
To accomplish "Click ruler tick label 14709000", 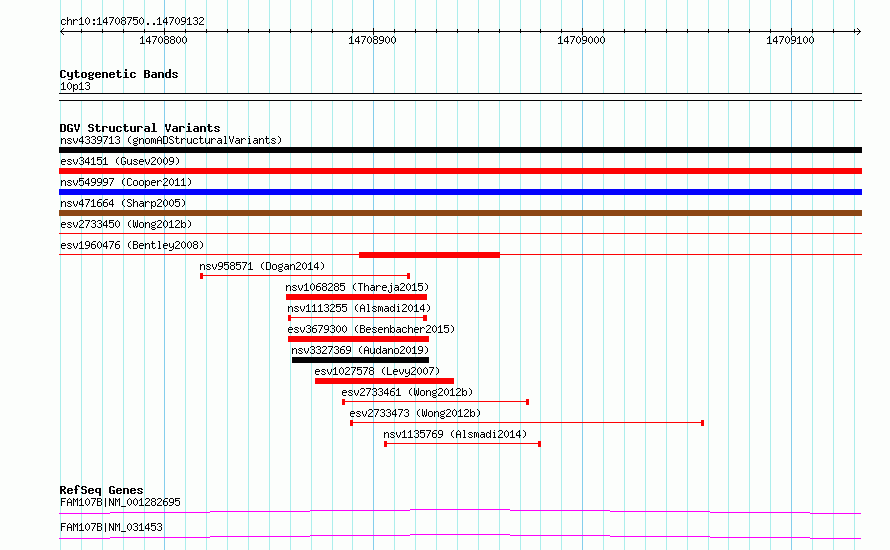I will [581, 40].
